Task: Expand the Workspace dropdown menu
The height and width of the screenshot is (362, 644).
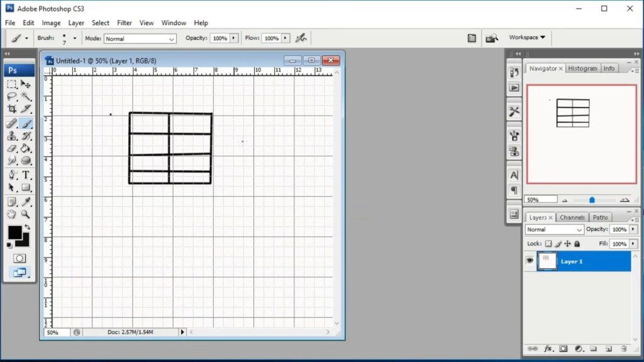Action: click(527, 38)
